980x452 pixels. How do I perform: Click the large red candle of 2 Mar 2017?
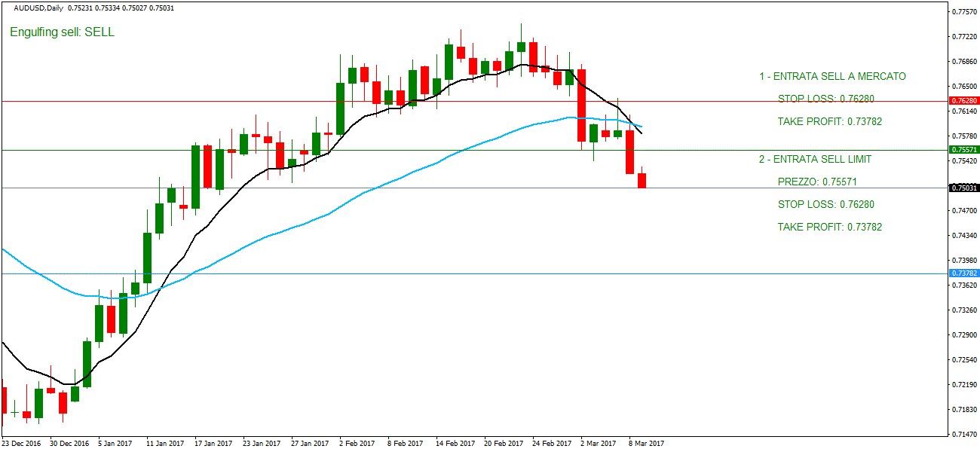click(x=581, y=105)
